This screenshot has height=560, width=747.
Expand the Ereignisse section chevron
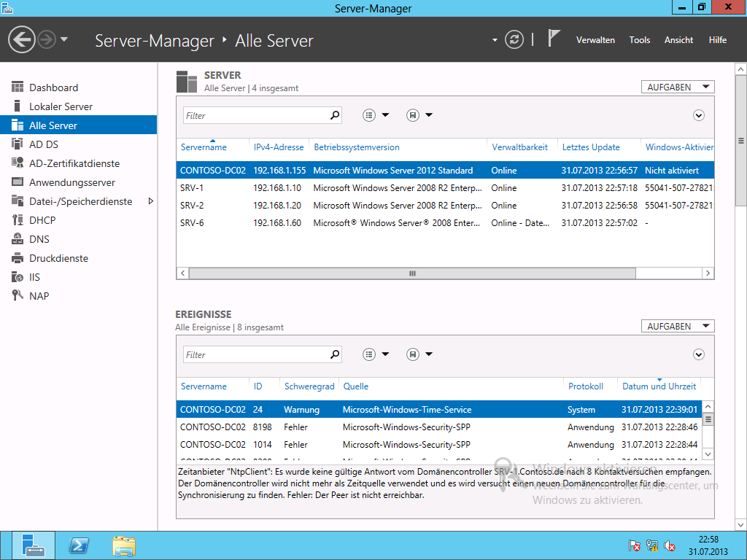tap(698, 354)
